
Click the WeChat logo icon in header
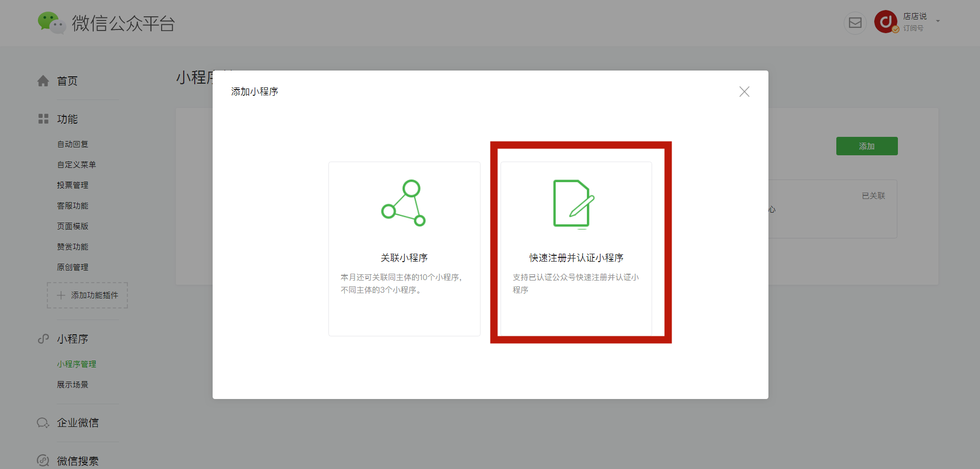pos(51,23)
